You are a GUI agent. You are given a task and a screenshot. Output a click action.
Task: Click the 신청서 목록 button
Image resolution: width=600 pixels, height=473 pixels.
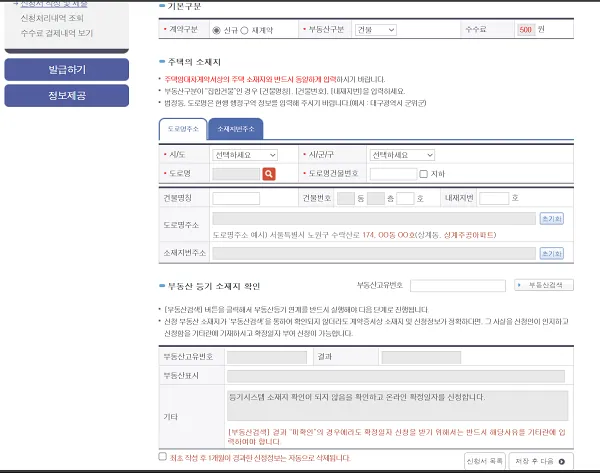coord(485,461)
